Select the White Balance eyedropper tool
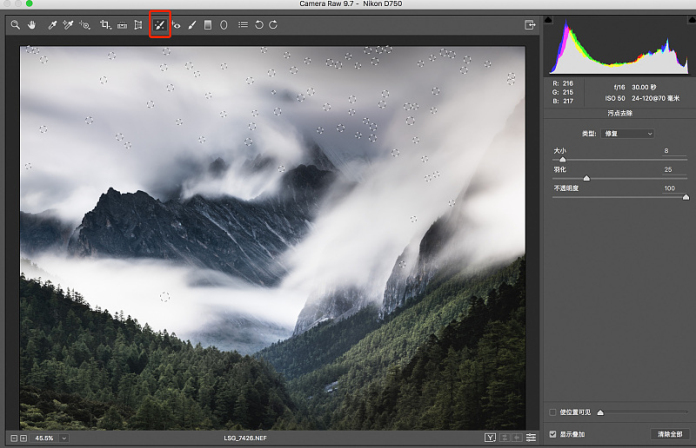Image resolution: width=696 pixels, height=448 pixels. tap(52, 25)
